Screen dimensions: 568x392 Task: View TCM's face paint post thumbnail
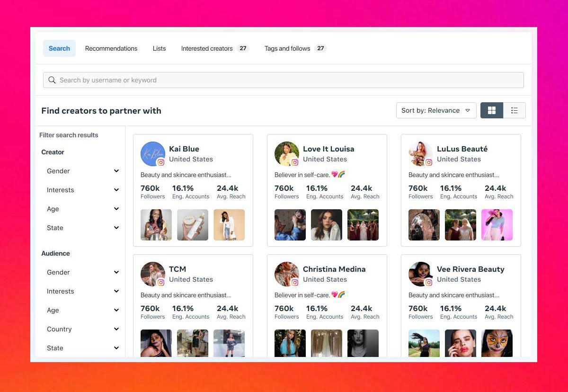pyautogui.click(x=156, y=343)
